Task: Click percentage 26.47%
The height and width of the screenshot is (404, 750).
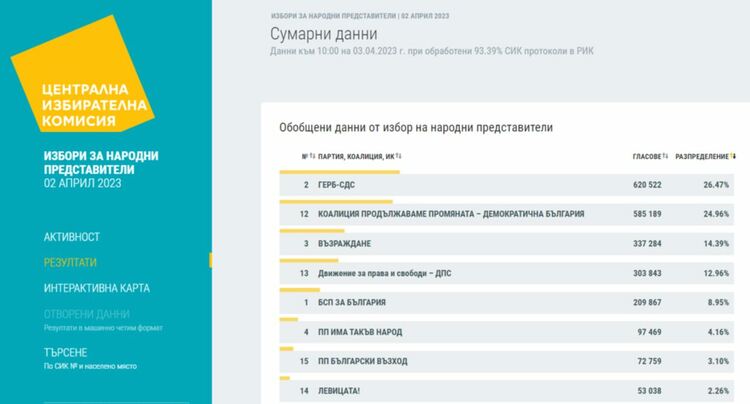Action: tap(716, 185)
